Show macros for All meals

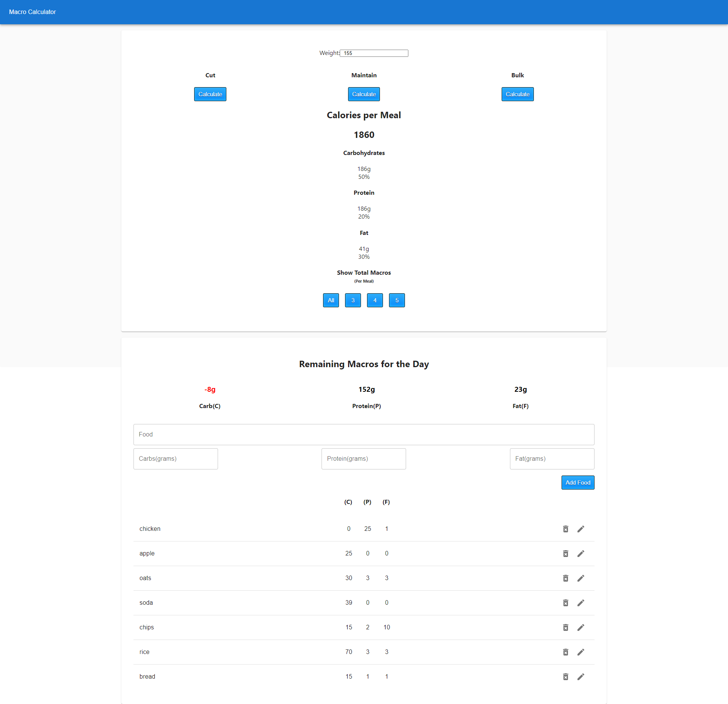(x=331, y=300)
